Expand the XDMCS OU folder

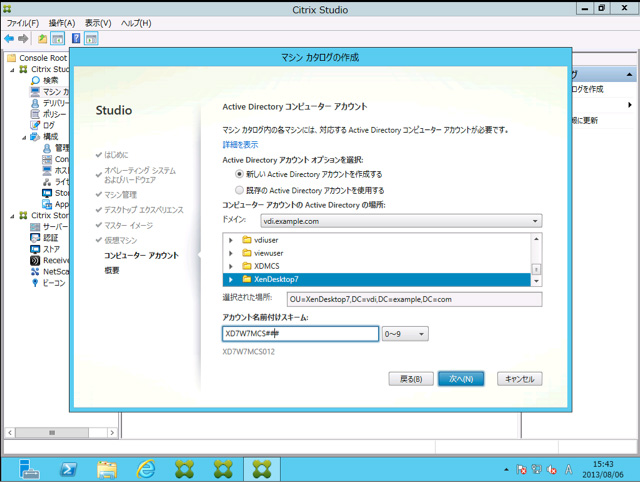point(231,266)
